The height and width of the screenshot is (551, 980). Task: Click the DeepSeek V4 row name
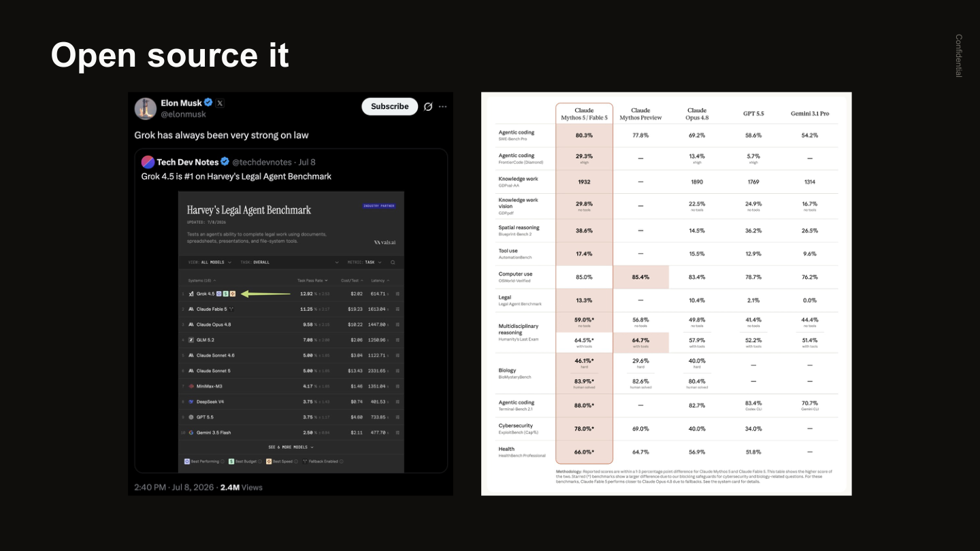210,402
